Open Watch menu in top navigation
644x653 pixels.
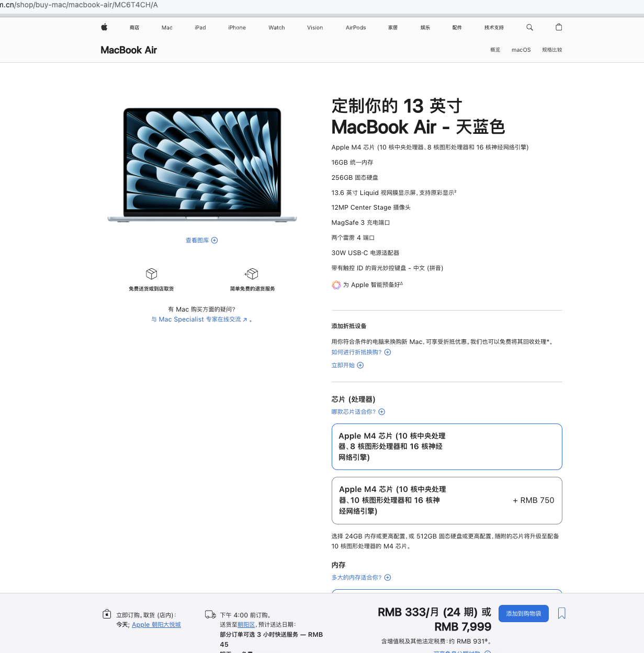tap(277, 28)
